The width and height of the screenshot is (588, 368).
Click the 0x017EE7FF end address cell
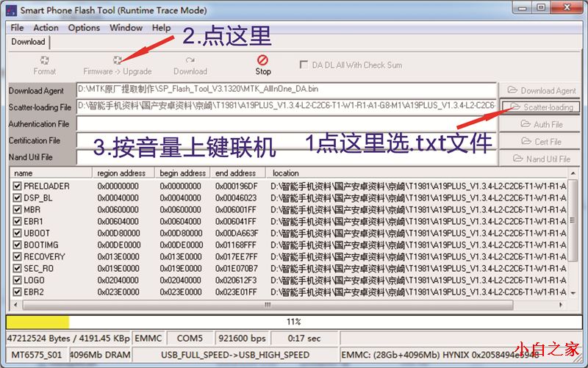(236, 256)
